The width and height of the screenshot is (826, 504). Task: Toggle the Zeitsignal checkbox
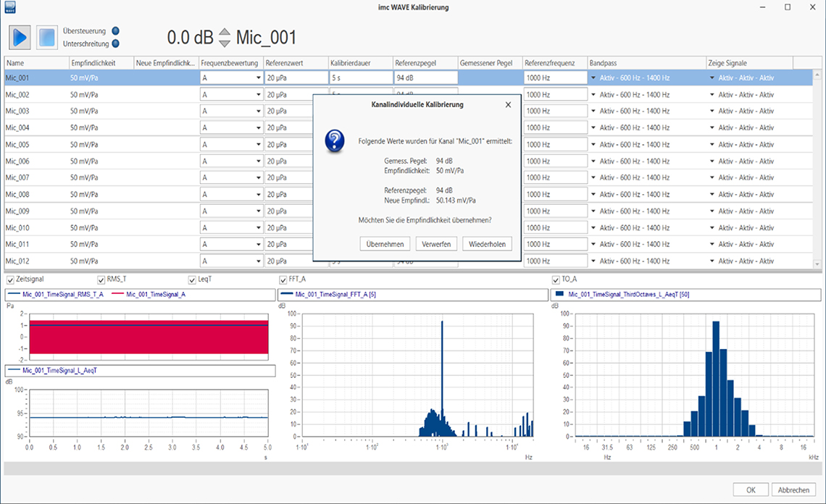point(10,279)
